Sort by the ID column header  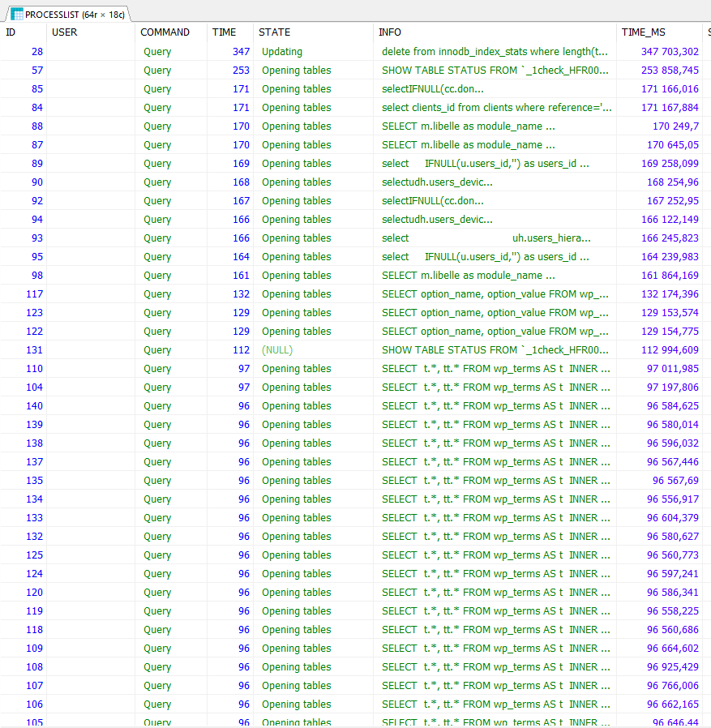11,32
